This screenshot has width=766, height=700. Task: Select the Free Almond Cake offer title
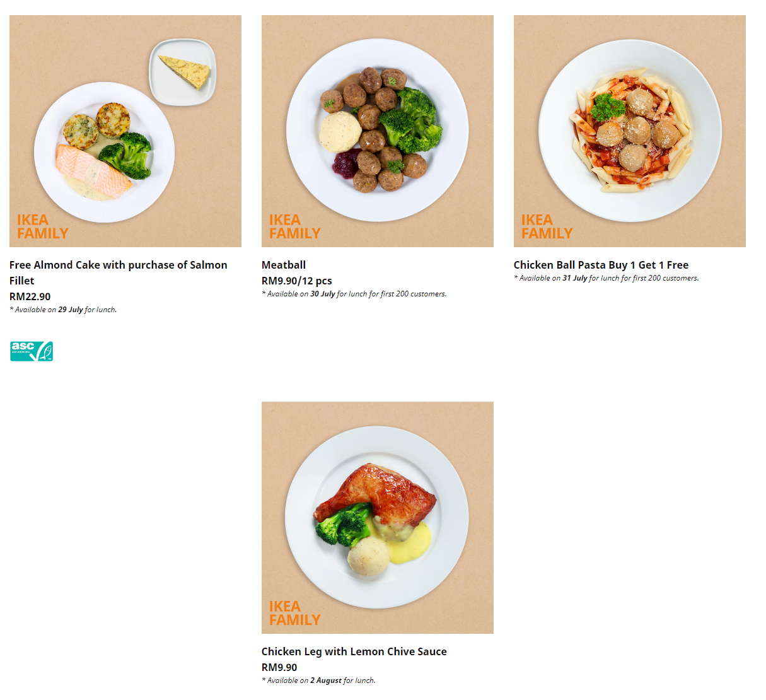click(x=119, y=272)
